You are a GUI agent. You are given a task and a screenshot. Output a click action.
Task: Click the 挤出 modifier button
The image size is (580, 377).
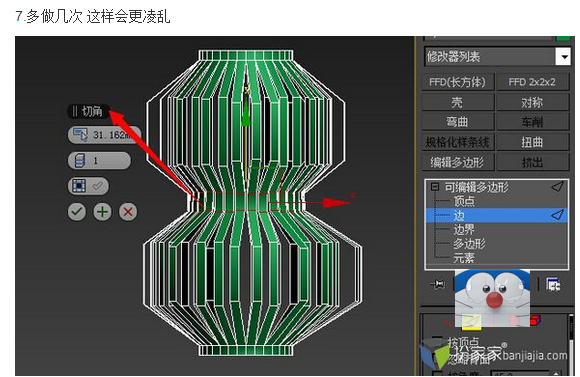point(532,162)
